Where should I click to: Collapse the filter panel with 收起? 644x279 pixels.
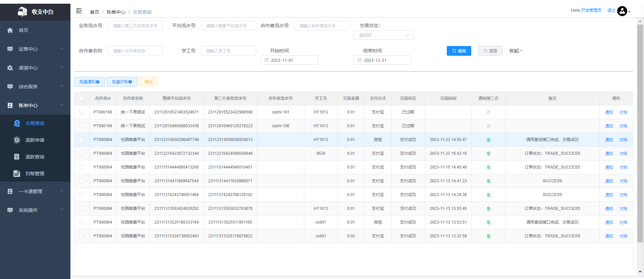coord(516,51)
